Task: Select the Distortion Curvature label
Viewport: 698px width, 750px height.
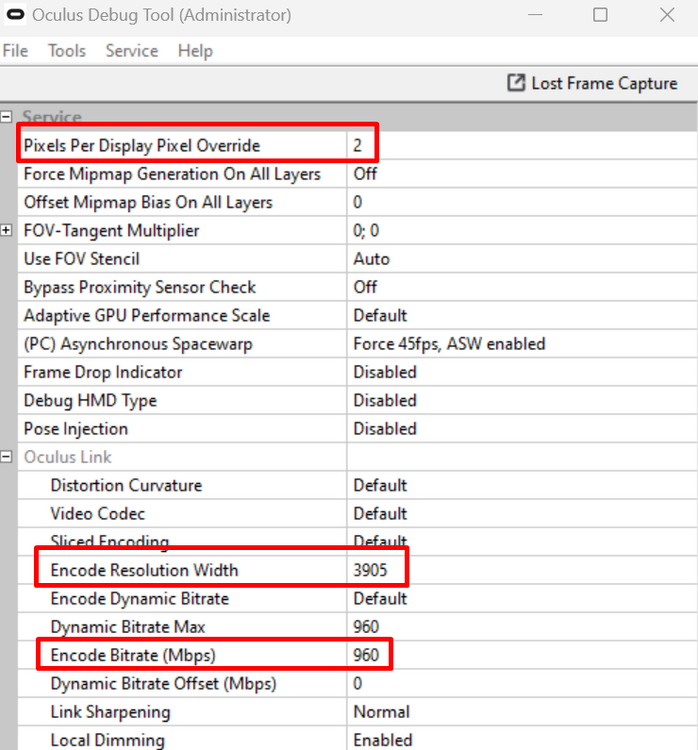Action: point(126,485)
